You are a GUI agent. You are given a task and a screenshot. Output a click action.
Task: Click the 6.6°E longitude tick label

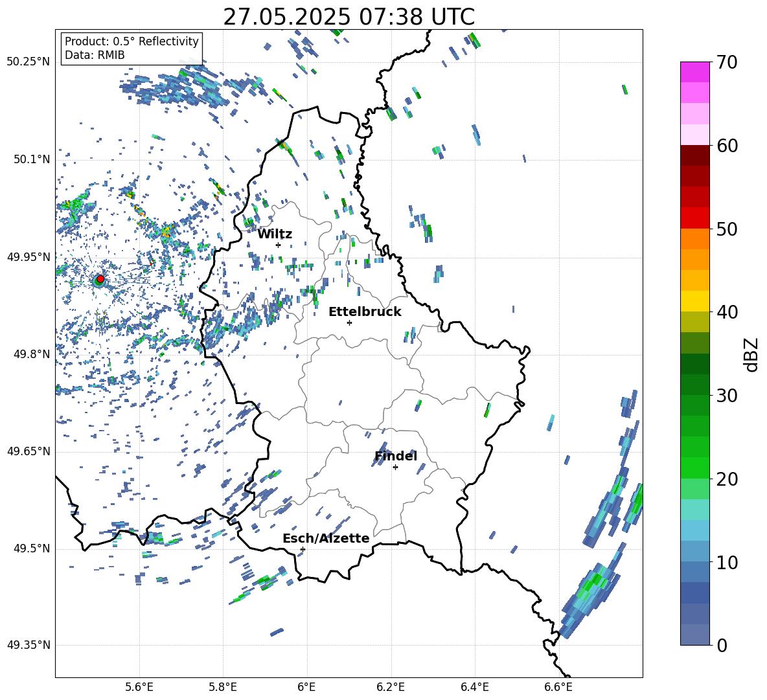click(x=558, y=687)
